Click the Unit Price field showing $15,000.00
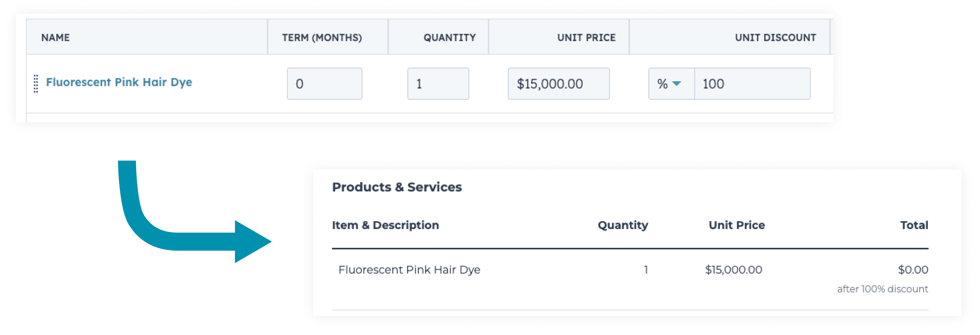 [558, 84]
